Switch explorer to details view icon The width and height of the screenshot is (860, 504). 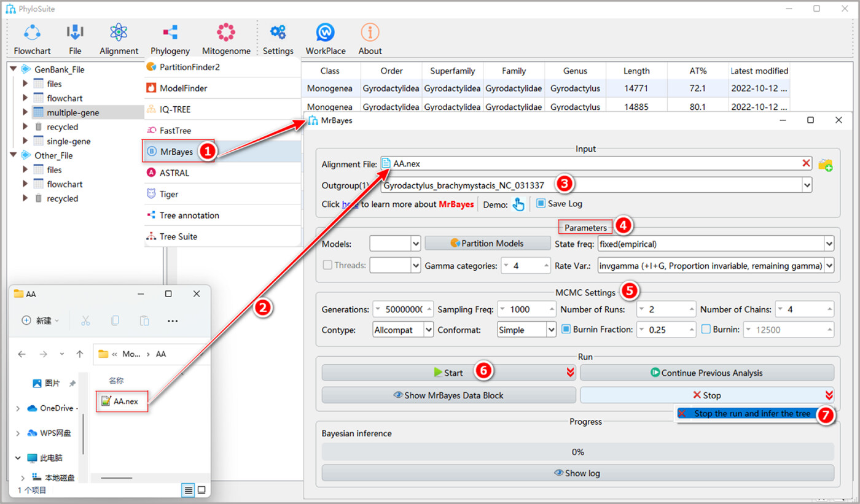coord(189,490)
